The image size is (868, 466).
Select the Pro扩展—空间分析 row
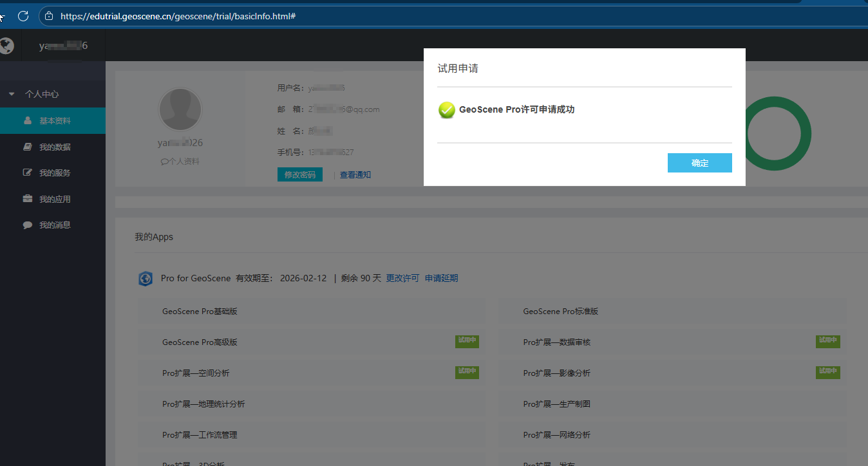311,373
